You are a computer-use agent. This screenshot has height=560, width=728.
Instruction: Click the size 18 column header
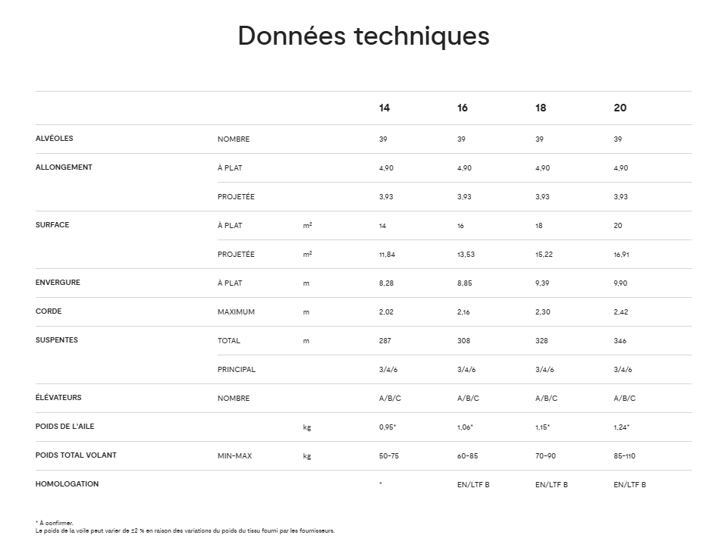[541, 108]
